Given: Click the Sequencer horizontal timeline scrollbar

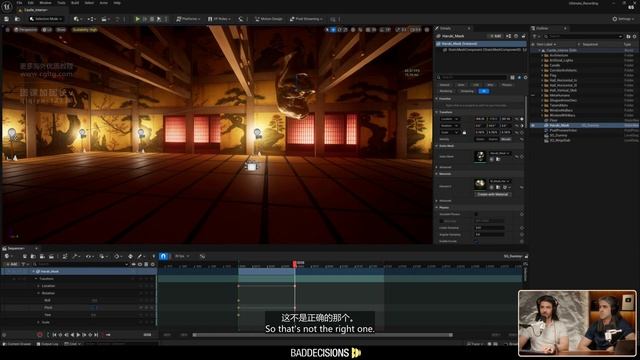Looking at the screenshot, I should (x=322, y=335).
